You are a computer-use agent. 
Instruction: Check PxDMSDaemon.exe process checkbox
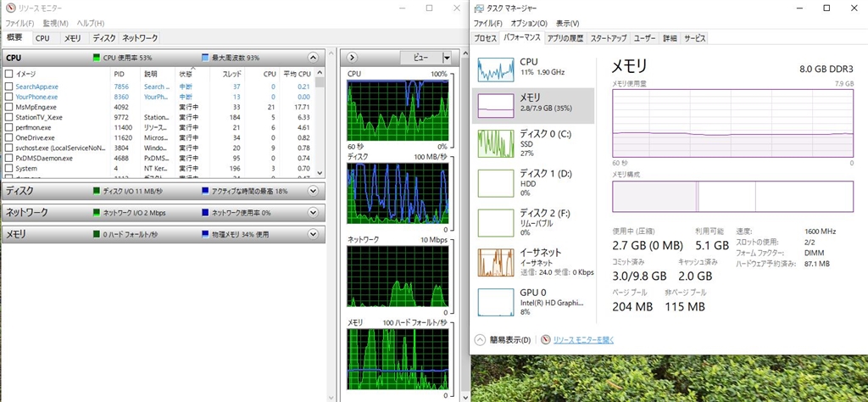point(8,158)
